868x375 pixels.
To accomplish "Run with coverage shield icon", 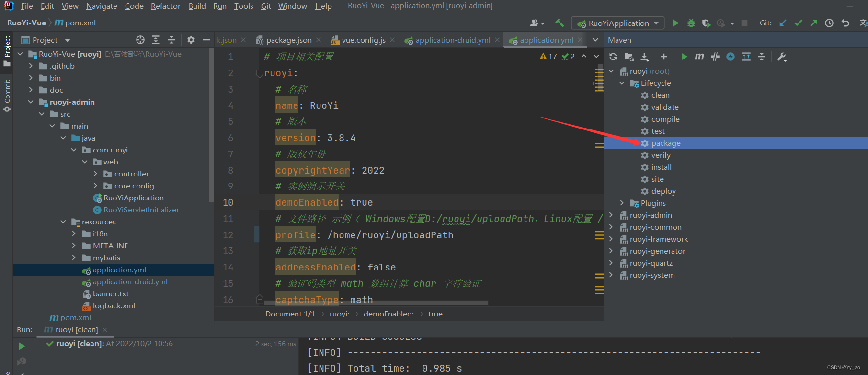I will pos(706,23).
